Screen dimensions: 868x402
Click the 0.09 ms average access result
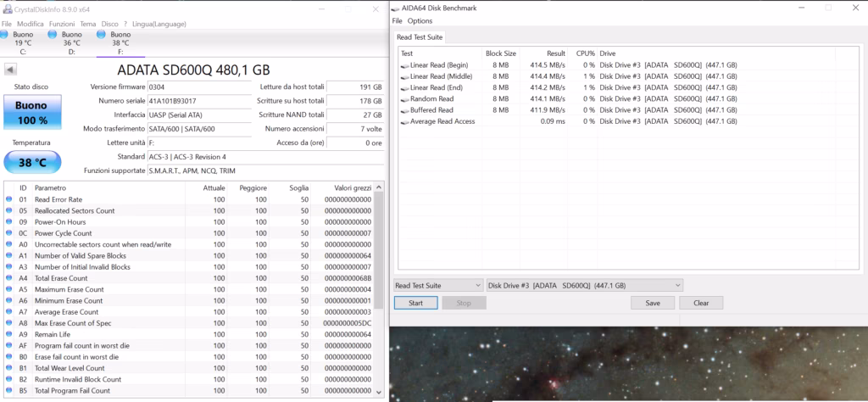pos(553,121)
